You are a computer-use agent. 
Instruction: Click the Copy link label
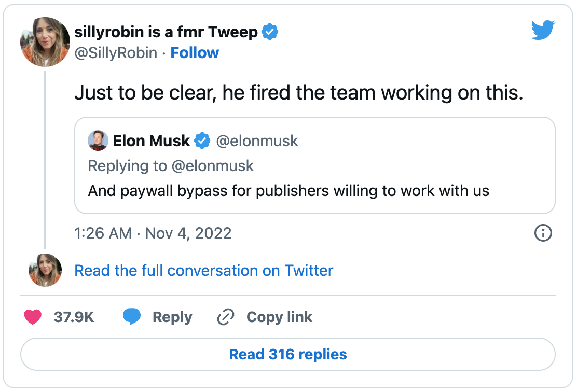pos(279,317)
